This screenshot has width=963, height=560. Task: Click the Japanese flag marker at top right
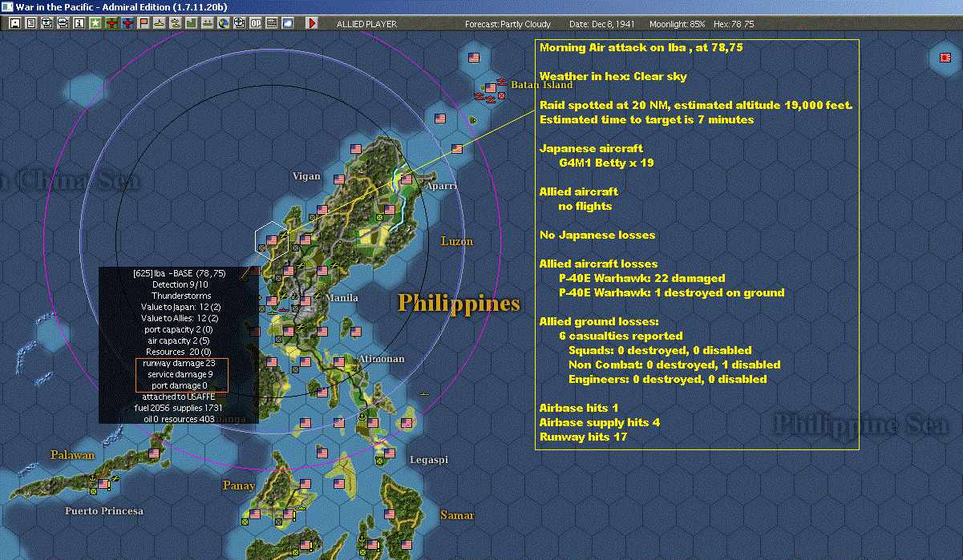944,58
